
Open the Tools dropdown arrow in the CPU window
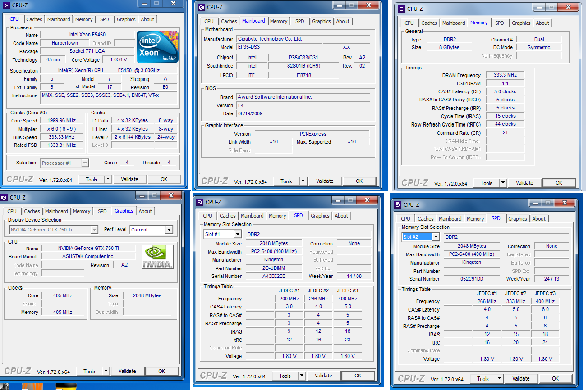(108, 179)
